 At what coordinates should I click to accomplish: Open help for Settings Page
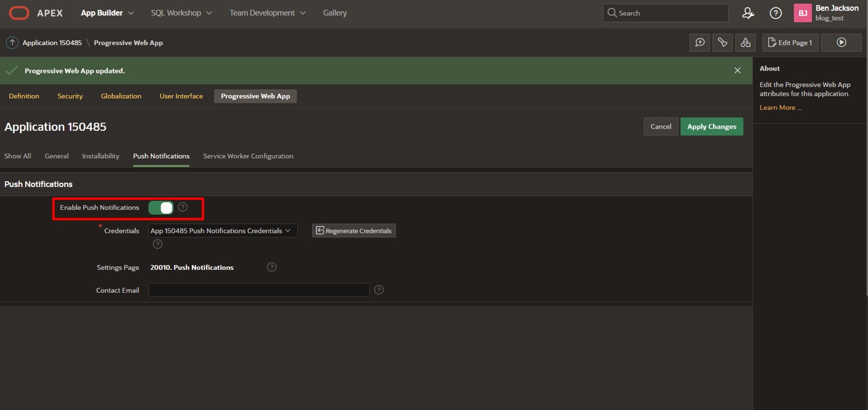pos(271,267)
